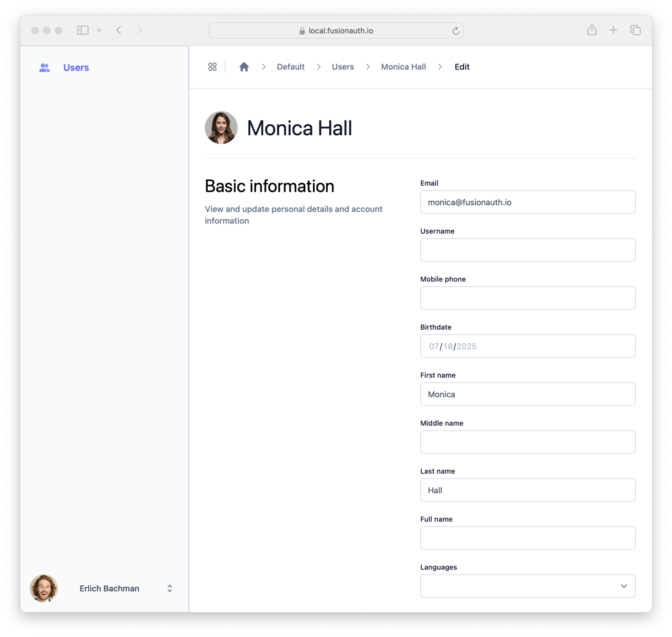Toggle the browser sidebar icon
This screenshot has height=637, width=672.
(82, 30)
